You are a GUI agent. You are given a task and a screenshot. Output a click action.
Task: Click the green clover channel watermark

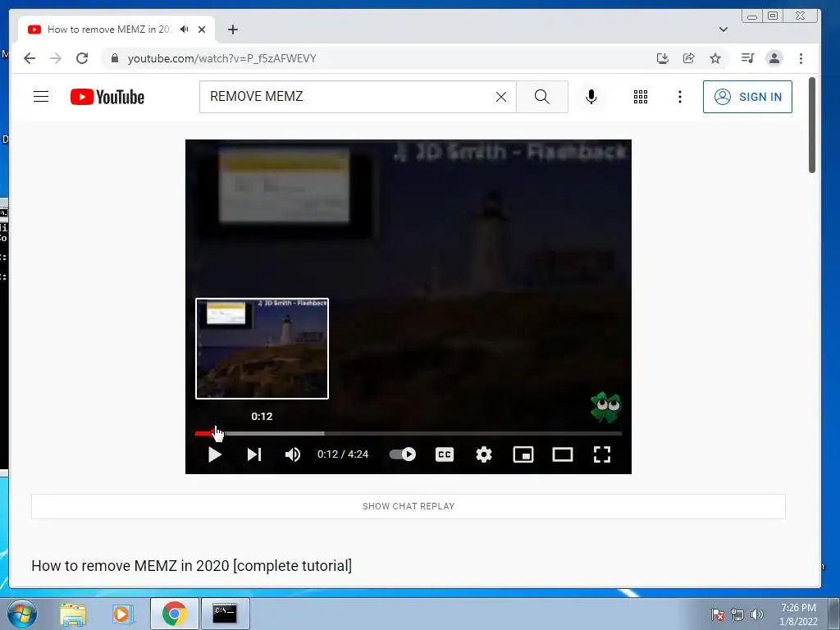(x=605, y=407)
